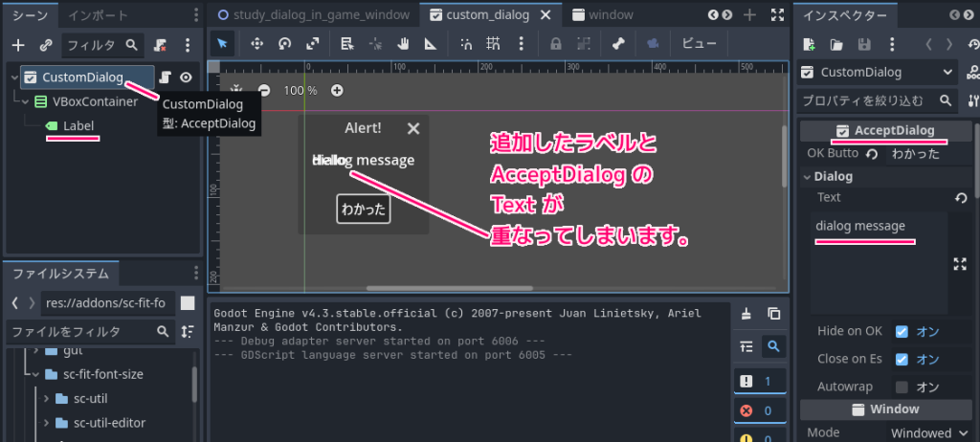Open the CustomDialog object dropdown in inspector
The width and height of the screenshot is (980, 442).
pyautogui.click(x=877, y=73)
